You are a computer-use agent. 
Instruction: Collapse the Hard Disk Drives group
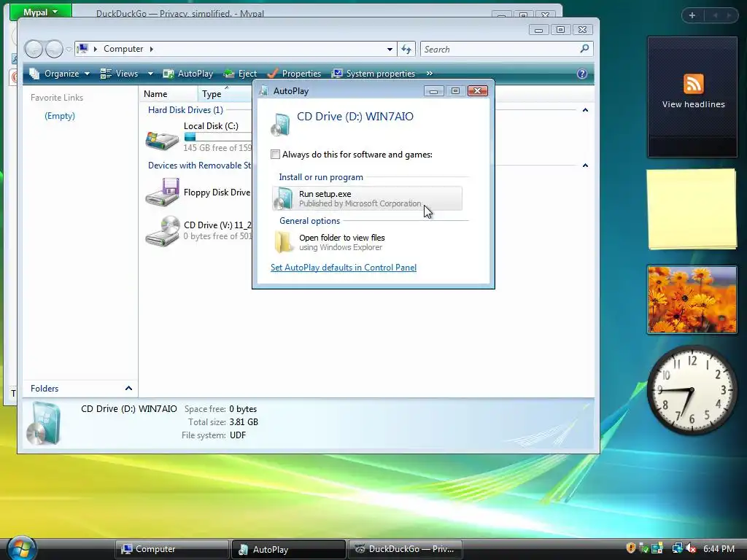pyautogui.click(x=586, y=110)
